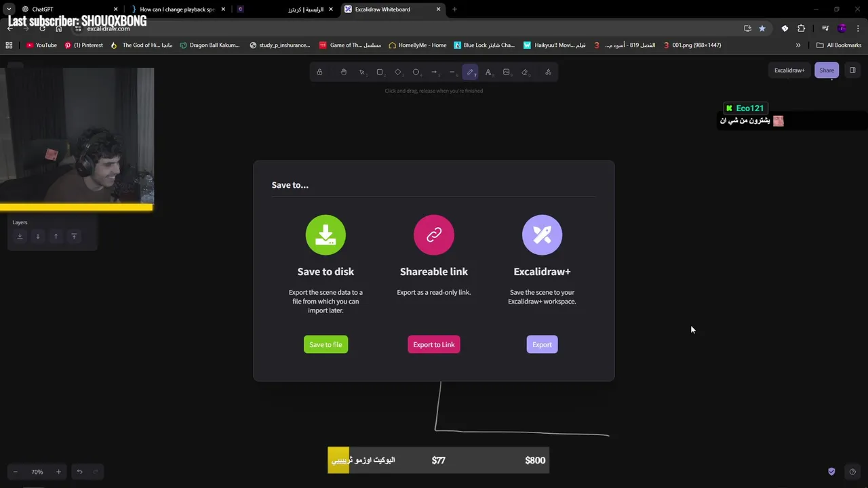Open The God of Hi... bookmark

point(141,45)
